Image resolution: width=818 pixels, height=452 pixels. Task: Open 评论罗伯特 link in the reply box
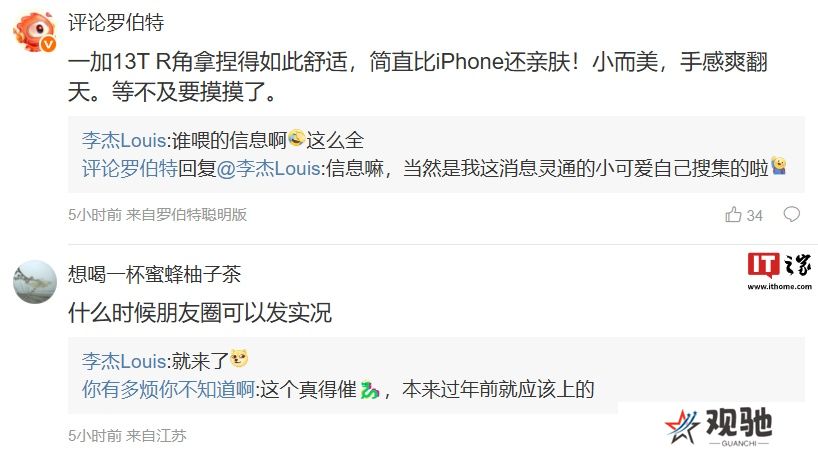coord(130,168)
